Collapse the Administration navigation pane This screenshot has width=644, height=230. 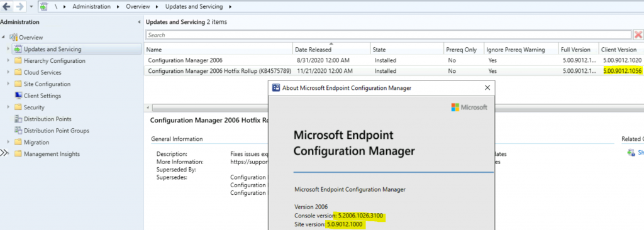pyautogui.click(x=139, y=22)
